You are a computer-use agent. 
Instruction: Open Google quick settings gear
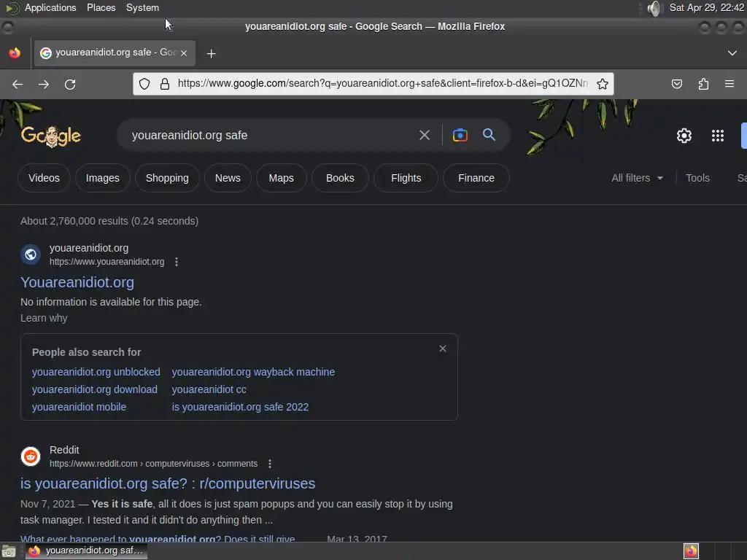point(684,136)
